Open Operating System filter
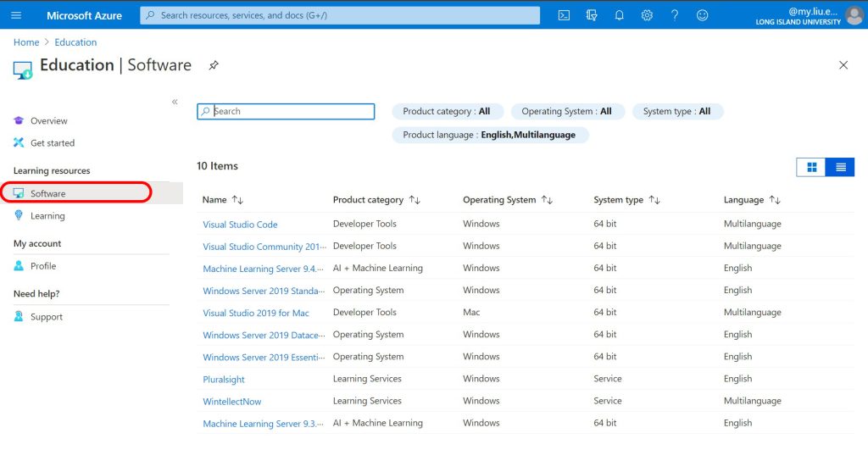The height and width of the screenshot is (461, 868). click(567, 111)
